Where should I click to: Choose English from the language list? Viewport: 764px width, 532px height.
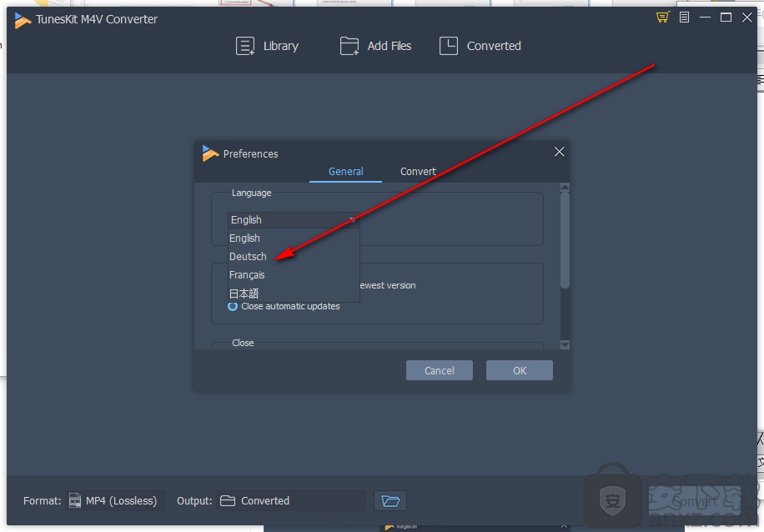[294, 238]
